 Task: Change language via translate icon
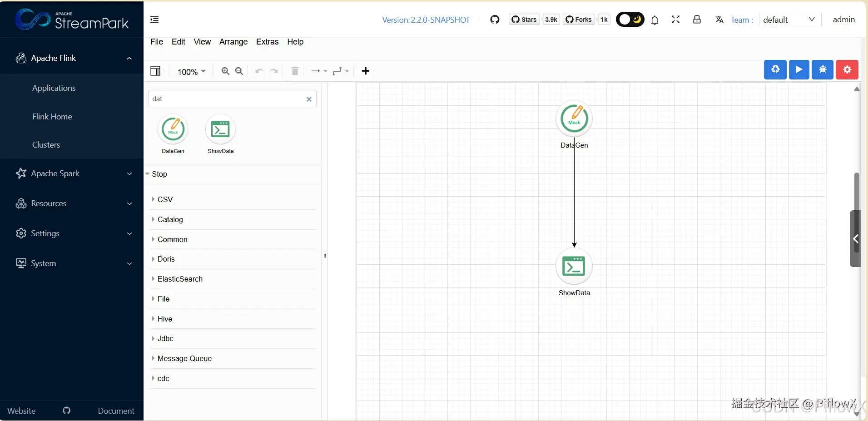(719, 20)
